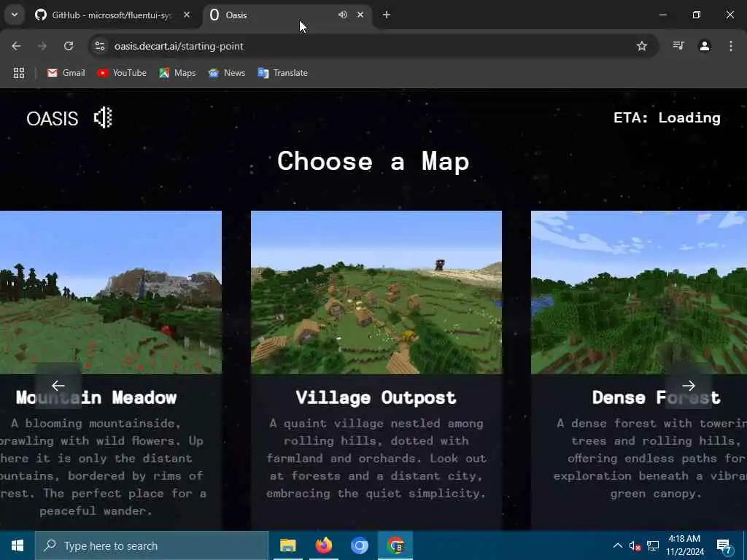Toggle the Oasis sound speaker icon
Viewport: 747px width, 560px height.
click(x=103, y=117)
